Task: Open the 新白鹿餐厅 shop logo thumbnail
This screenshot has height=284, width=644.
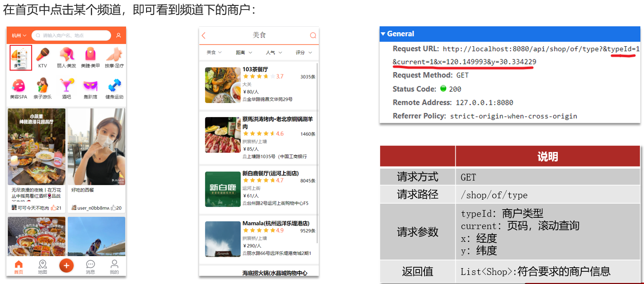Action: [x=223, y=189]
